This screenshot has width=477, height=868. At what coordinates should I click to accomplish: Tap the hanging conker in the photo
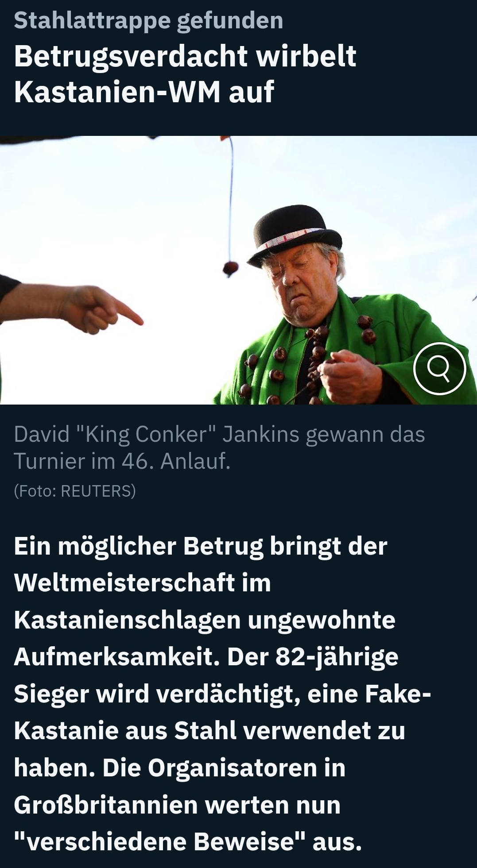(x=230, y=268)
